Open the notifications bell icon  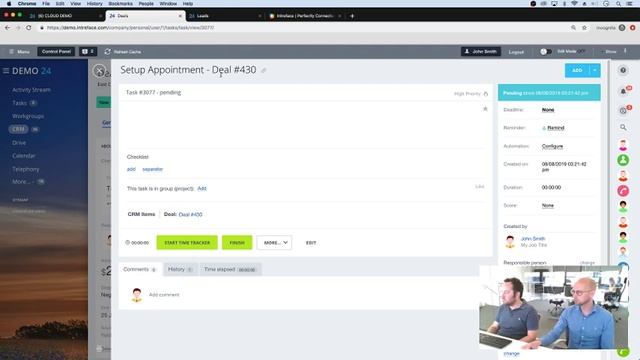point(623,91)
